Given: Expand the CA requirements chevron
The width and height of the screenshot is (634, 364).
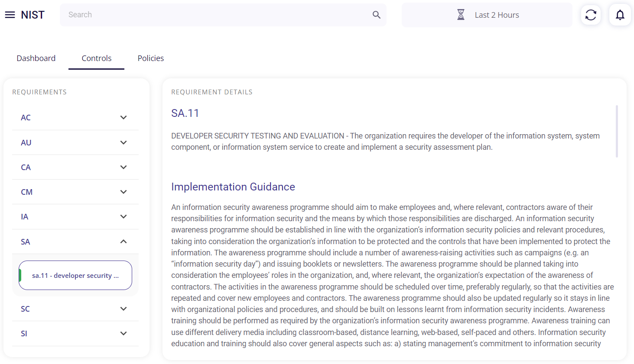Looking at the screenshot, I should (x=124, y=167).
